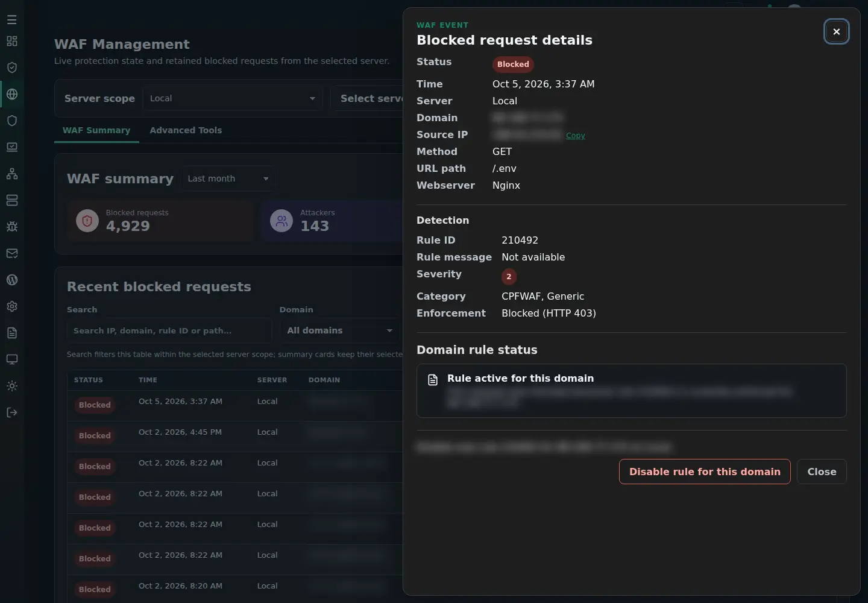Open the document file icon in sidebar

tap(12, 333)
